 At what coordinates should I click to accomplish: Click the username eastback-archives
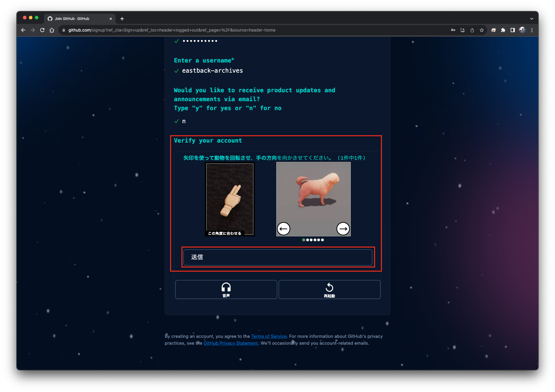tap(213, 71)
